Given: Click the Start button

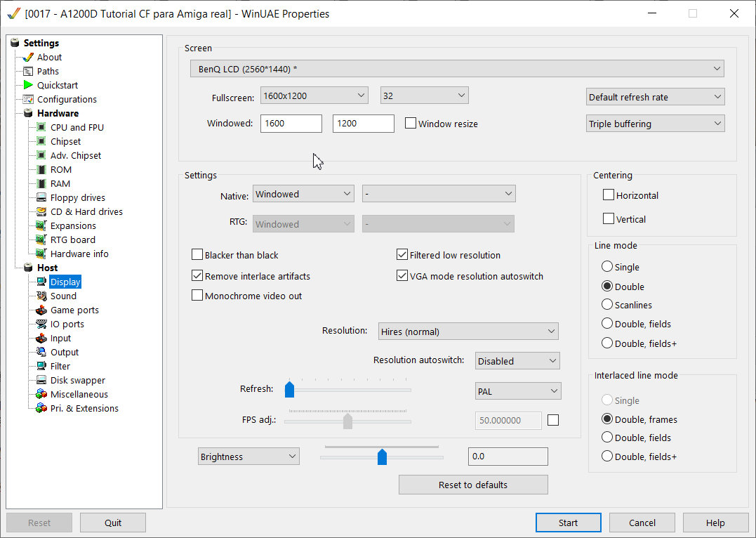Looking at the screenshot, I should 568,523.
